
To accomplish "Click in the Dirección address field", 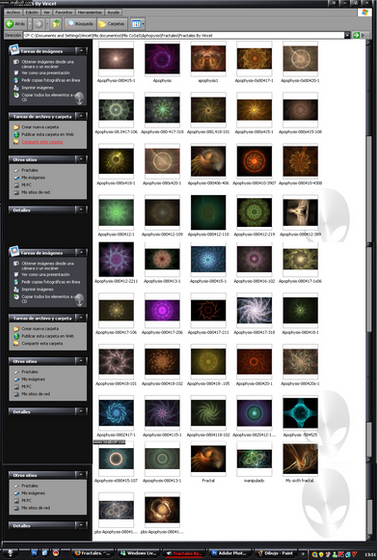I will click(184, 35).
